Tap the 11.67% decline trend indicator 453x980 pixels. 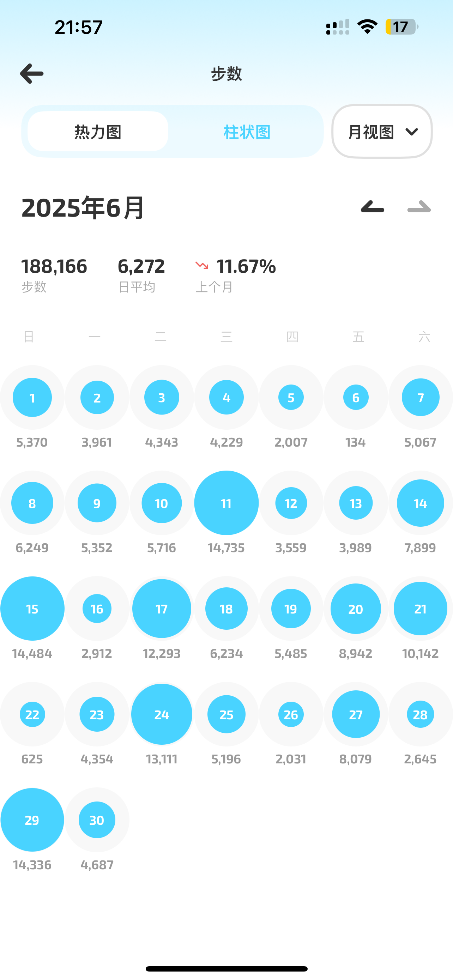pos(236,266)
